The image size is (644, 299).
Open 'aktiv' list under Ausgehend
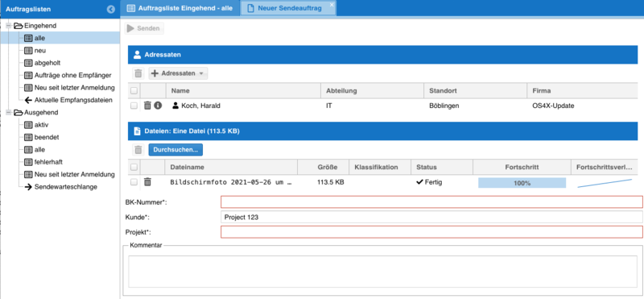[42, 125]
